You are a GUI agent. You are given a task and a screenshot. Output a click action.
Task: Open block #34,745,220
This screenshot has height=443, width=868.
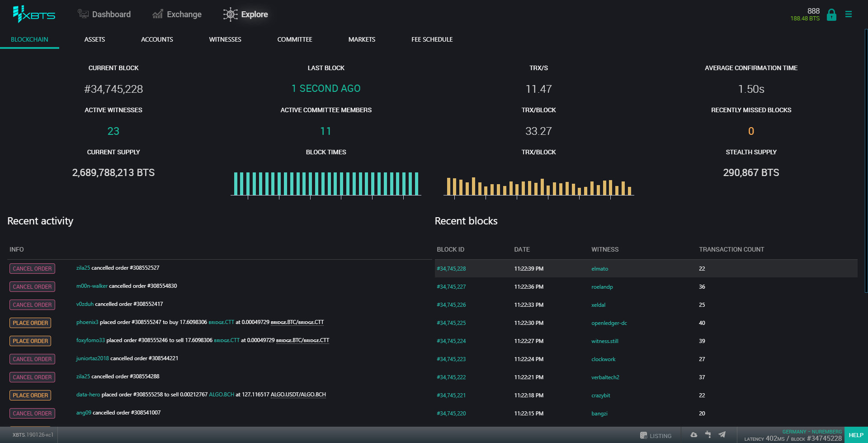pos(451,413)
